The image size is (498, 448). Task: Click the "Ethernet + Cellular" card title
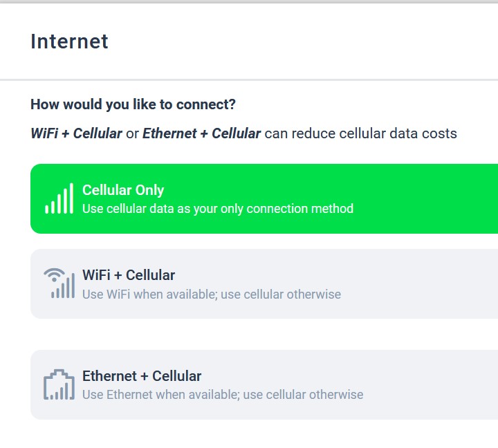[x=142, y=376]
